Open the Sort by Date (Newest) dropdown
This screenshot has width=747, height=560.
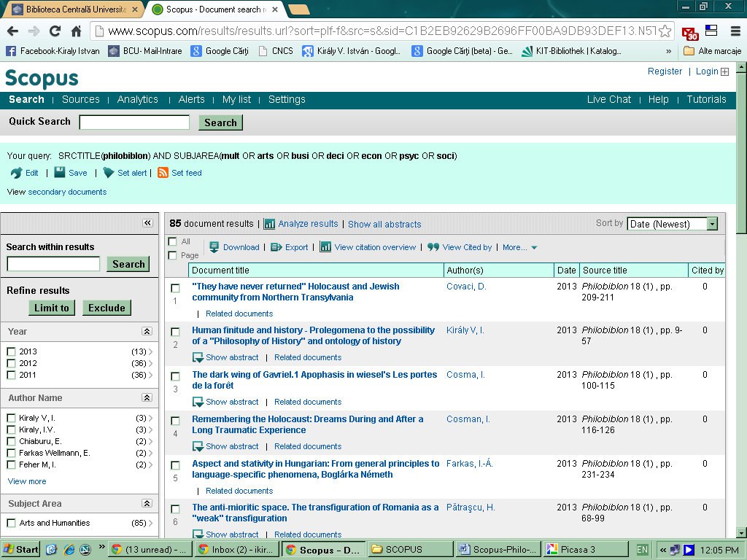coord(672,224)
